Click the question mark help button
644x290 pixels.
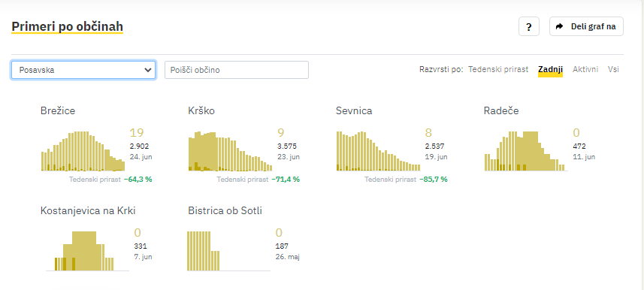[x=528, y=27]
